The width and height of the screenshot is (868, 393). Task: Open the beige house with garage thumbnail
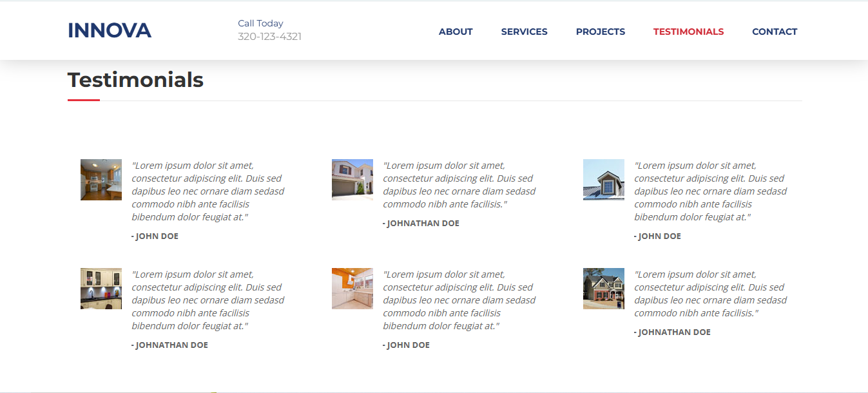click(x=352, y=180)
